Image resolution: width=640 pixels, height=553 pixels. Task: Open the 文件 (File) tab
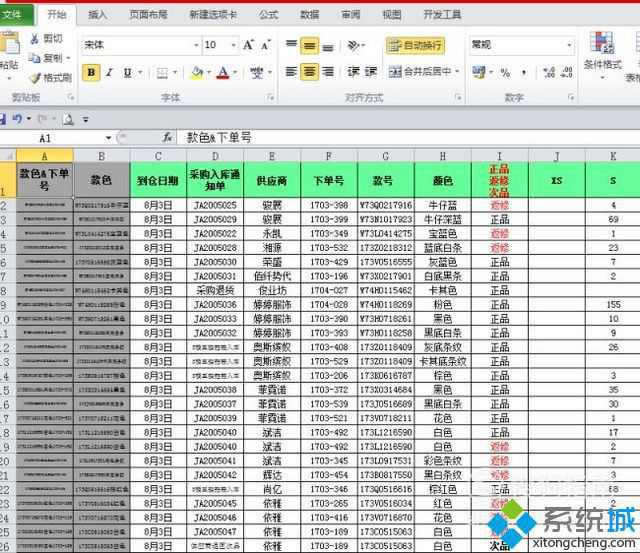[16, 15]
